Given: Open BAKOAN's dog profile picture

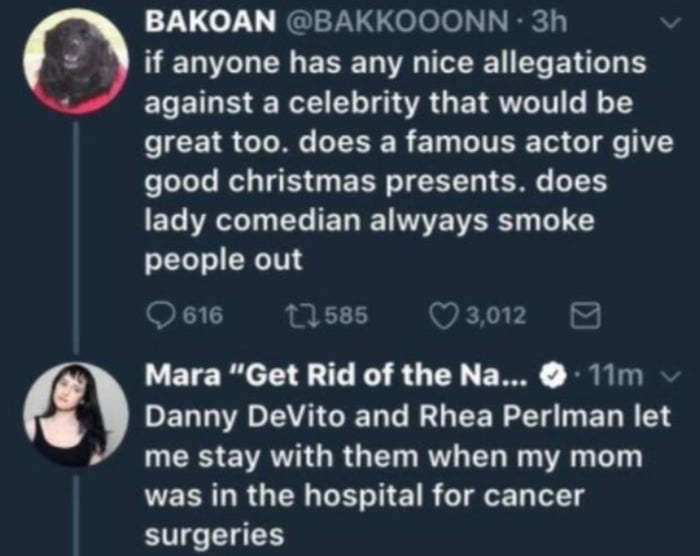Looking at the screenshot, I should 76,62.
